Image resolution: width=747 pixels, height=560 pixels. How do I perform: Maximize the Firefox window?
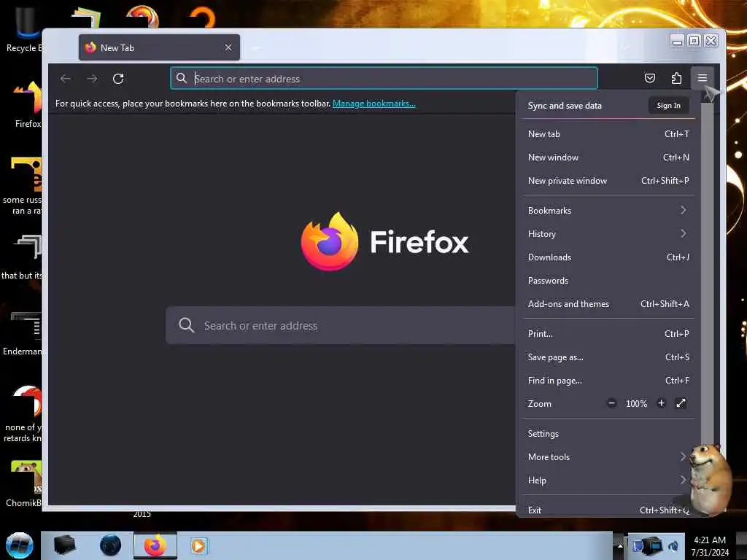(x=694, y=41)
